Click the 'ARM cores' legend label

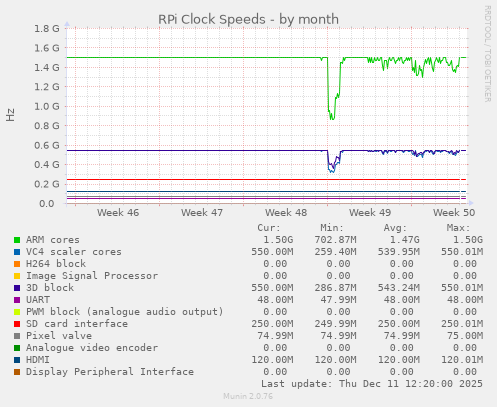click(53, 240)
